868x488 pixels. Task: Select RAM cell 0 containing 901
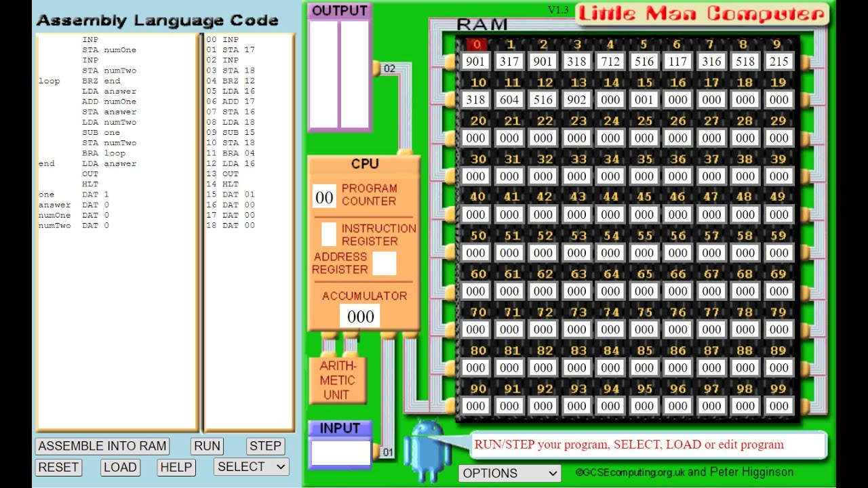(x=475, y=62)
